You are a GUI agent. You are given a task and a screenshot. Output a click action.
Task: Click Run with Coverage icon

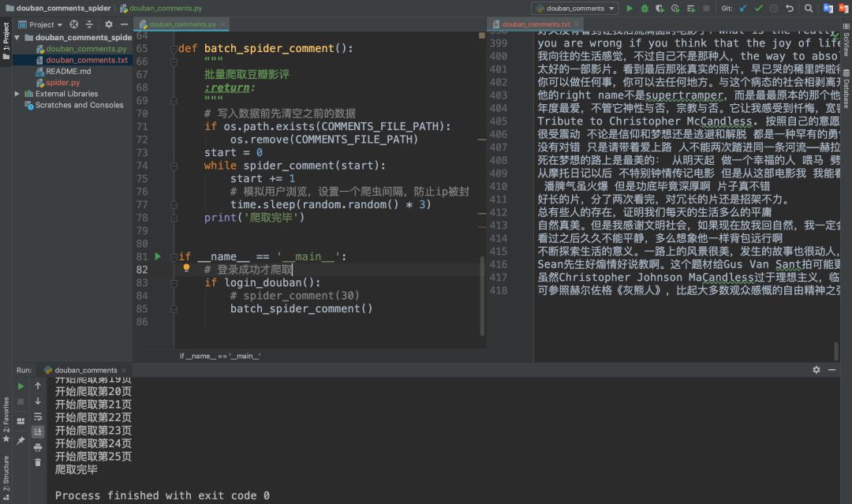click(660, 8)
